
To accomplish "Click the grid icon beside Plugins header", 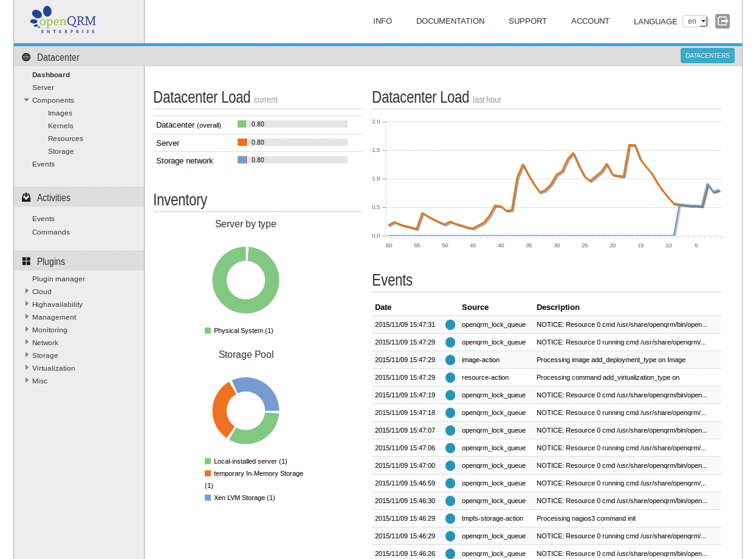I will 25,261.
